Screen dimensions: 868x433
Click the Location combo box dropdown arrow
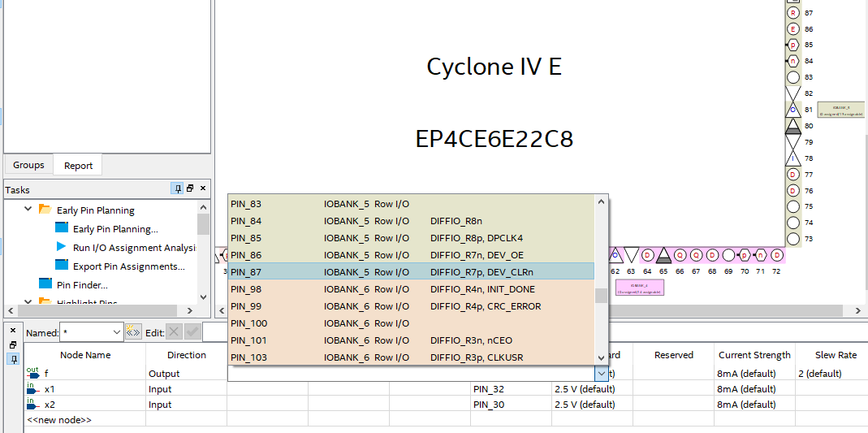(601, 374)
